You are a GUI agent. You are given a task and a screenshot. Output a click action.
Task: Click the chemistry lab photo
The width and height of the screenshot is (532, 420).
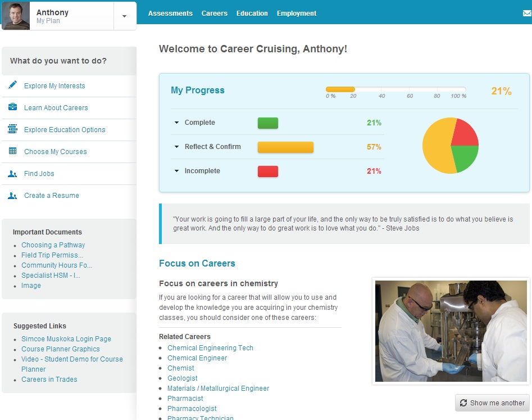pyautogui.click(x=451, y=331)
